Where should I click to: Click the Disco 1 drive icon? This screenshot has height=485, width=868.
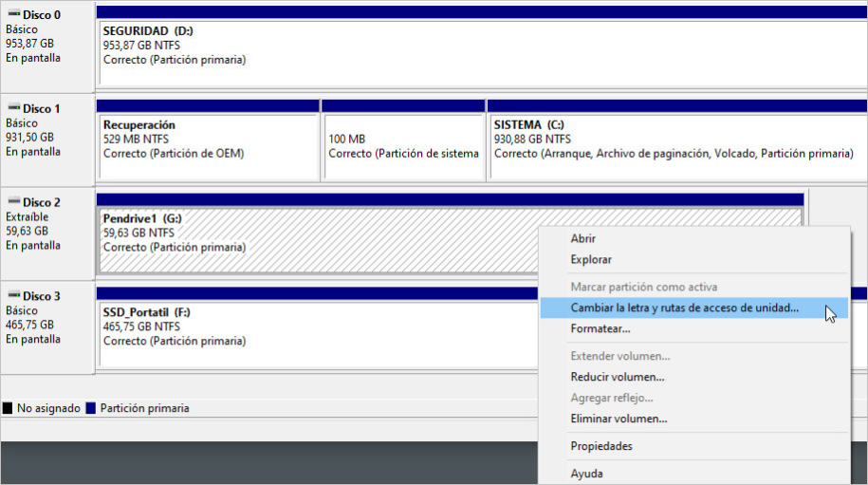pos(12,108)
